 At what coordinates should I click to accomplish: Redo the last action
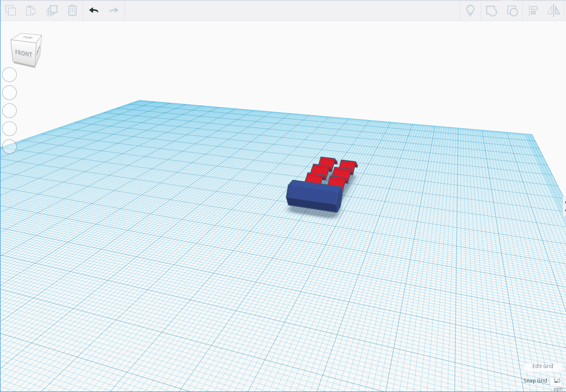(113, 10)
